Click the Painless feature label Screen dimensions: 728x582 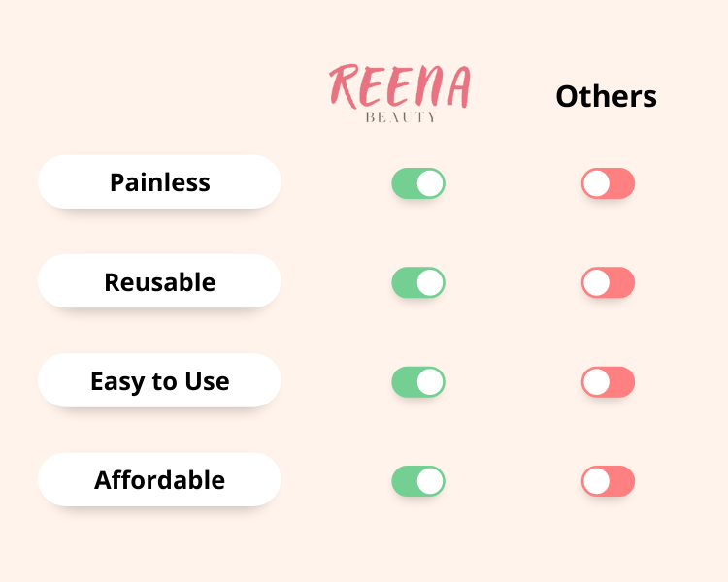[x=159, y=182]
